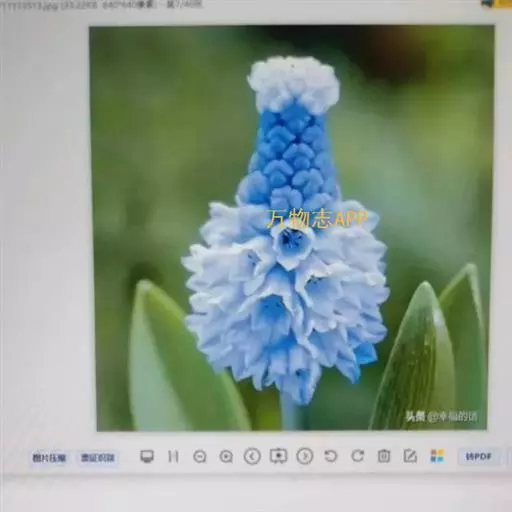Open the 证件照 tool button
Viewport: 512px width, 512px height.
click(x=97, y=457)
